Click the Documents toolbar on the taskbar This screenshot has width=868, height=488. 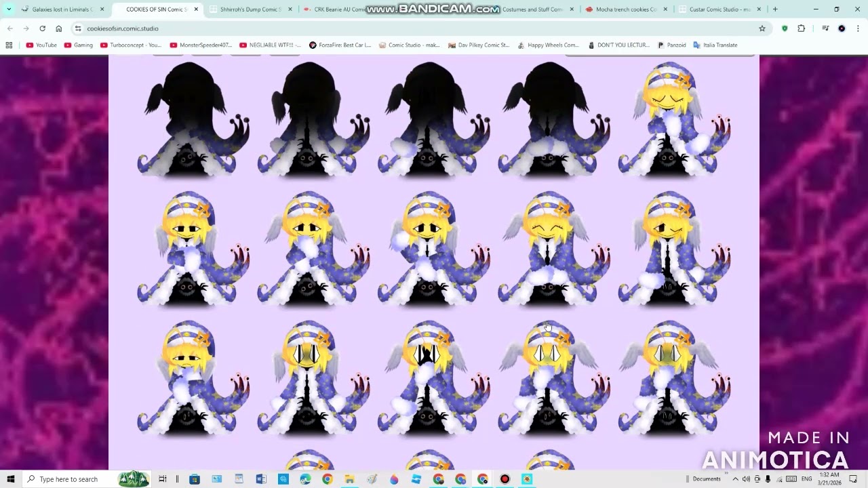(707, 479)
